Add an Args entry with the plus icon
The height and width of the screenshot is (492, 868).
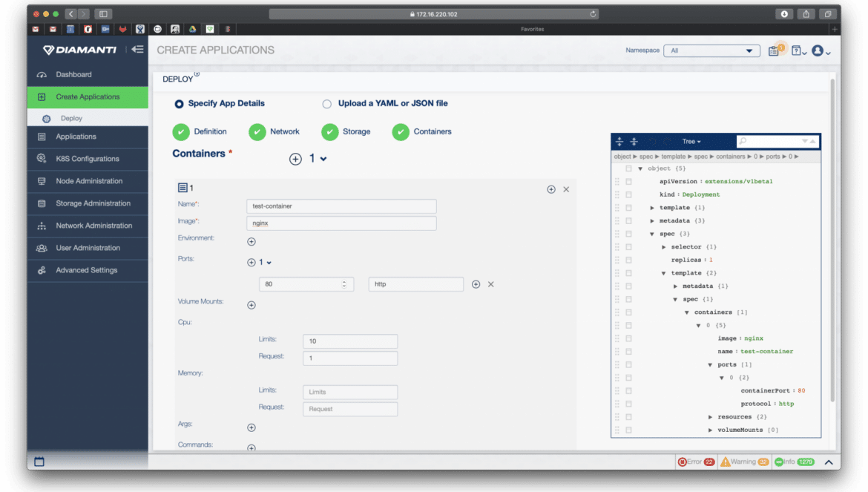tap(251, 427)
